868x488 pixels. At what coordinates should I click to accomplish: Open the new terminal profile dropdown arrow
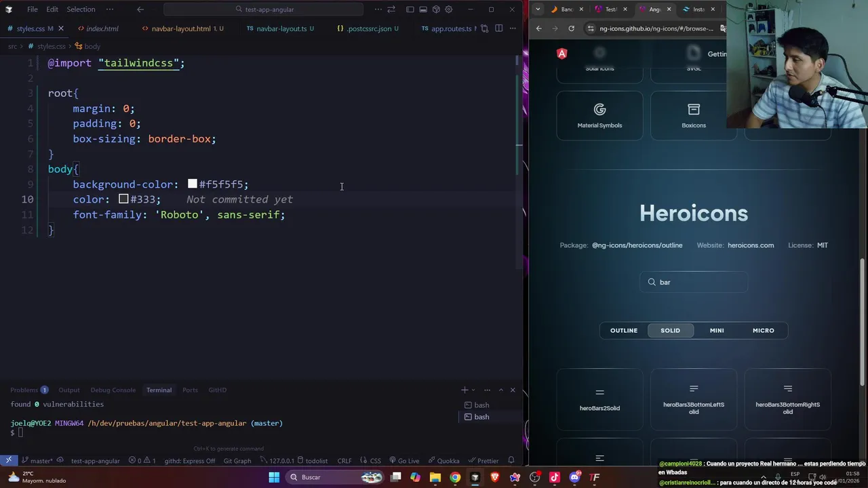tap(473, 390)
